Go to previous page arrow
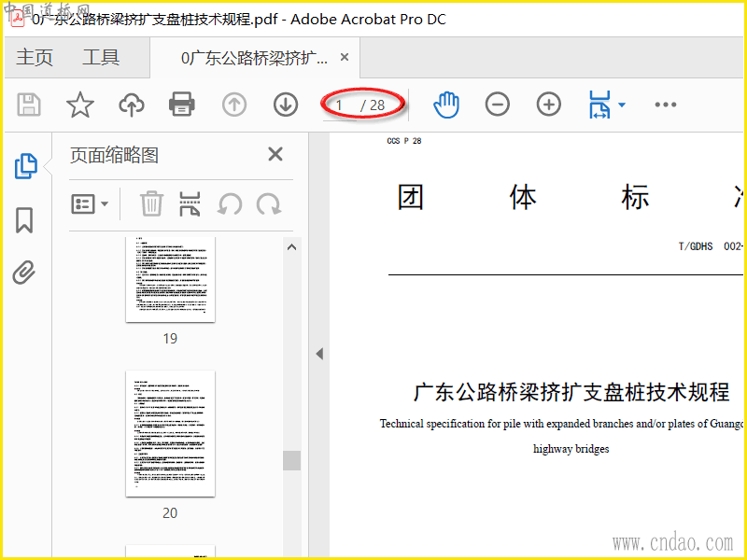 tap(234, 105)
